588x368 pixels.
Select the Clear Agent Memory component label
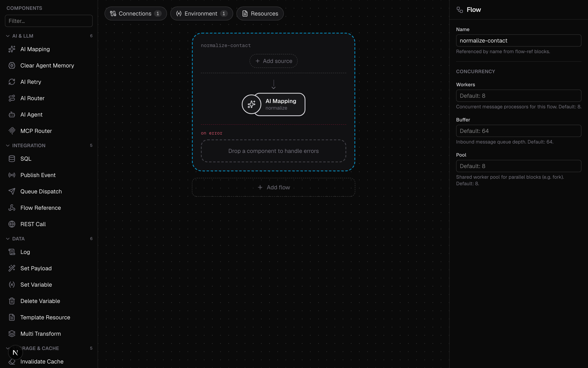(47, 65)
